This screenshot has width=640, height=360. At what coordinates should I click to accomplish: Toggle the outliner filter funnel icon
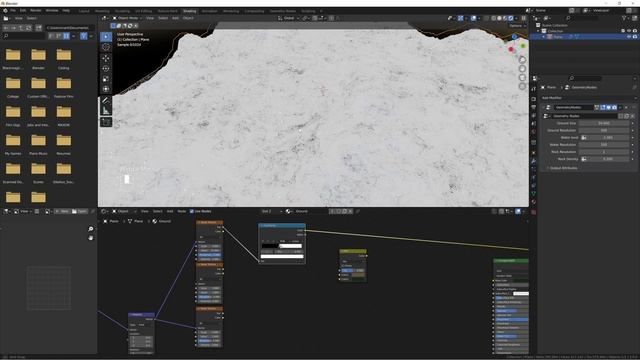coord(624,18)
